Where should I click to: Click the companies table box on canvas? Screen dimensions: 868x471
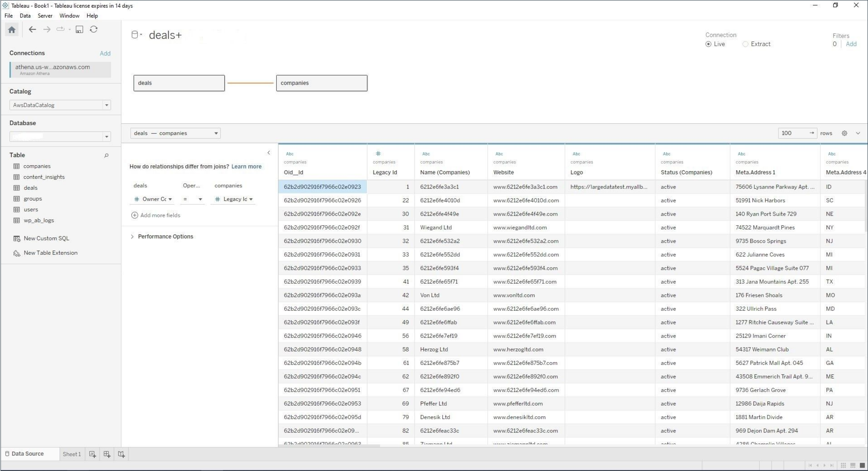coord(321,83)
